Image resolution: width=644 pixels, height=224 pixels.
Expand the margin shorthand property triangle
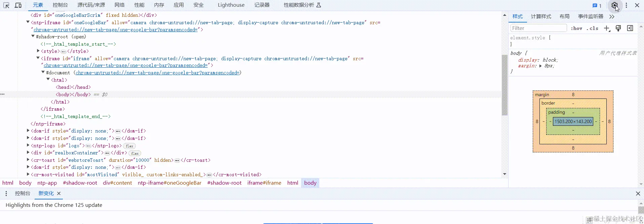click(x=540, y=66)
